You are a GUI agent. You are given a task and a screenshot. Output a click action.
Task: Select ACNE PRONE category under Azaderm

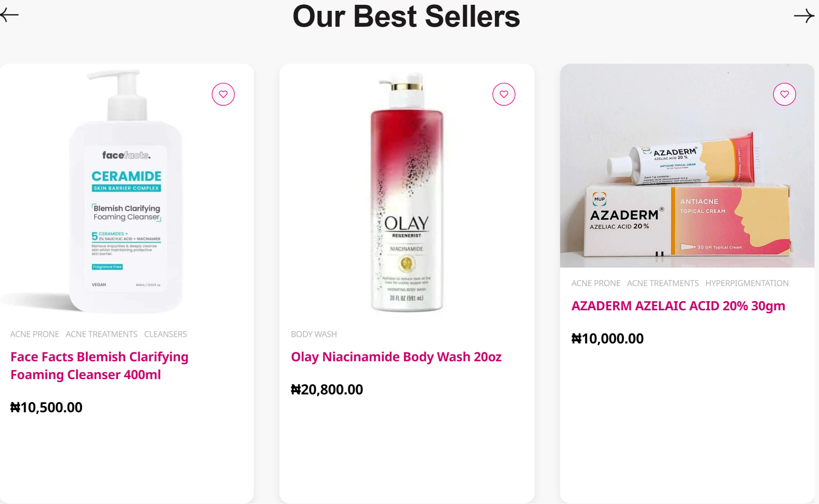pyautogui.click(x=595, y=283)
